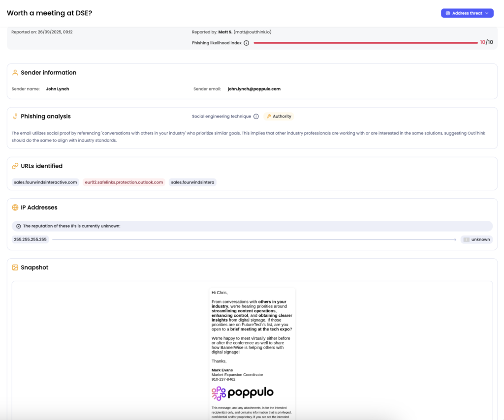Click info icon beside Social engineering technique
Screen dimensions: 504x420
click(256, 117)
